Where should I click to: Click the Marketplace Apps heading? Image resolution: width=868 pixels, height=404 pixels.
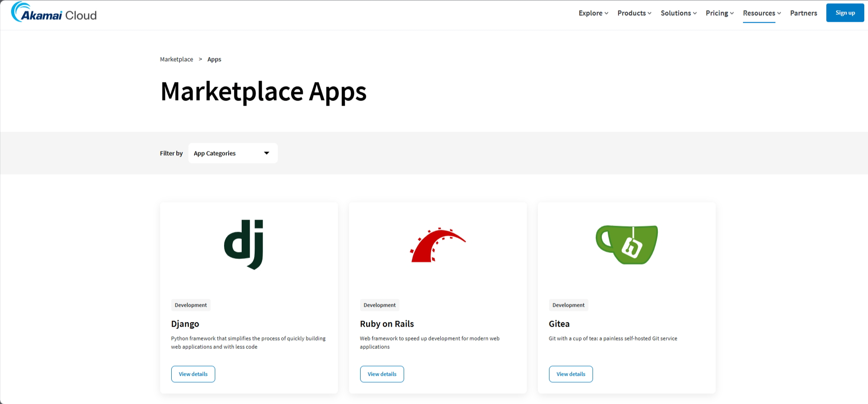click(263, 91)
